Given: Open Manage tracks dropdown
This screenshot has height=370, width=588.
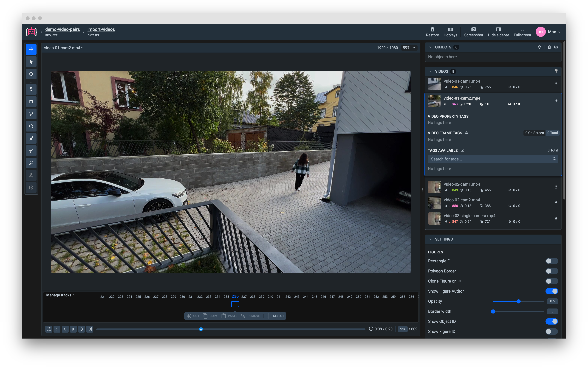Looking at the screenshot, I should coord(61,295).
